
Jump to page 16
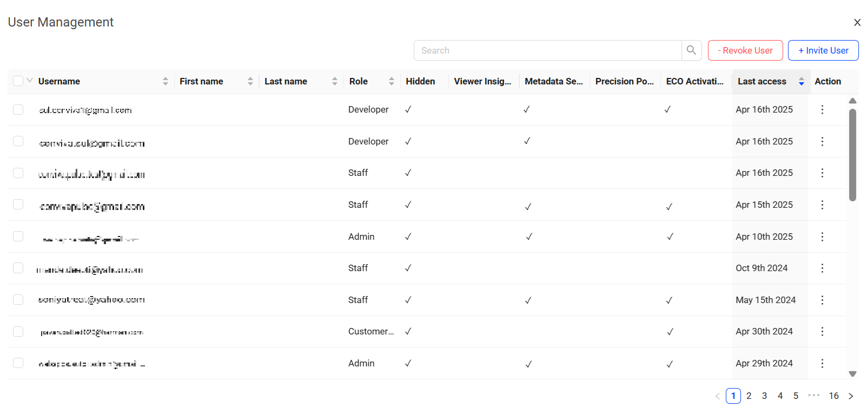click(x=834, y=396)
